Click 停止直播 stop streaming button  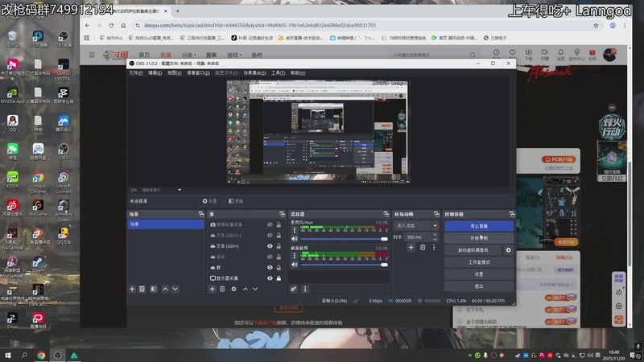(x=479, y=226)
